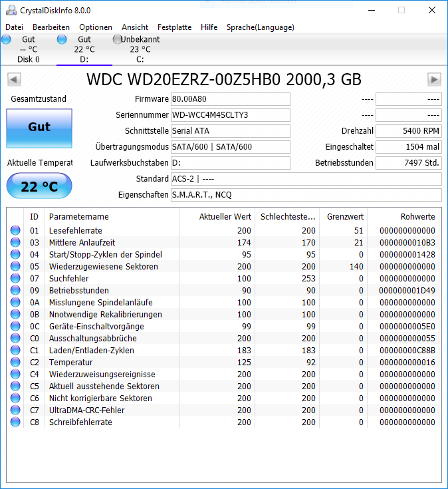Click status orb of Laden/Entladen-Zyklen row
Image resolution: width=448 pixels, height=489 pixels.
tap(15, 350)
